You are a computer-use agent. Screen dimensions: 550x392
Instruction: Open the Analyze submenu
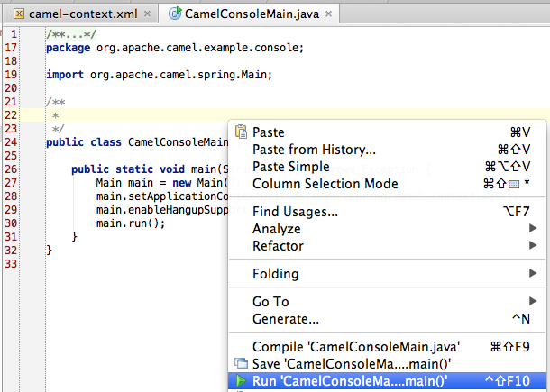click(x=387, y=229)
